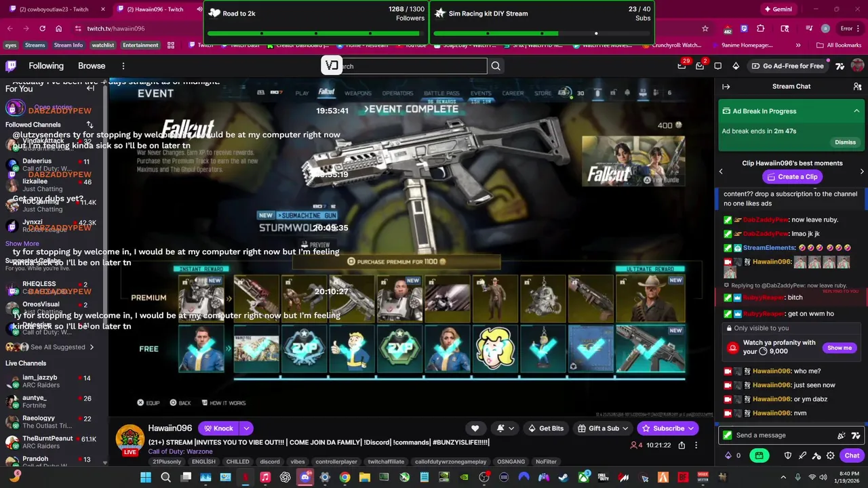The image size is (868, 488).
Task: Open Hawaiin096 channel avatar
Action: pyautogui.click(x=130, y=440)
